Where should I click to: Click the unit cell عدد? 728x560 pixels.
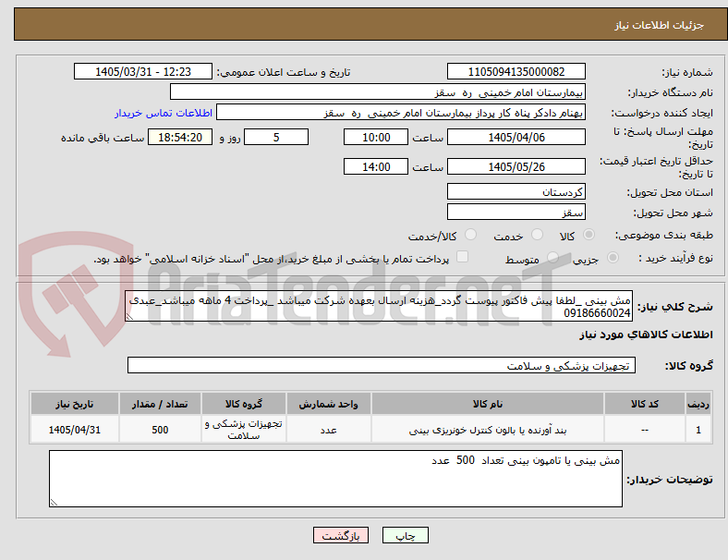pos(328,430)
